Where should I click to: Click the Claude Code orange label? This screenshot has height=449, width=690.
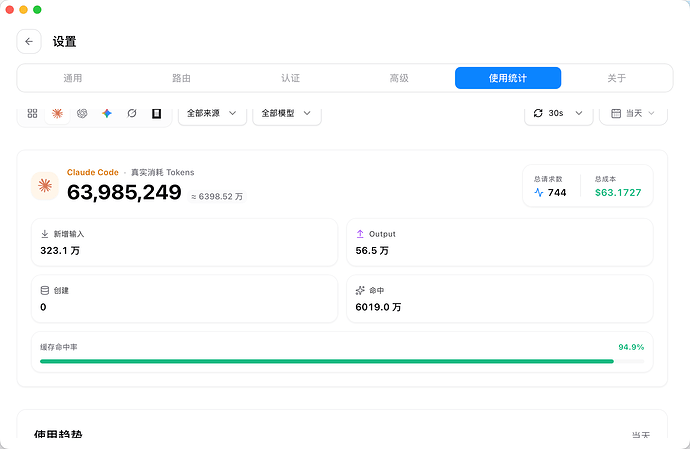point(93,172)
